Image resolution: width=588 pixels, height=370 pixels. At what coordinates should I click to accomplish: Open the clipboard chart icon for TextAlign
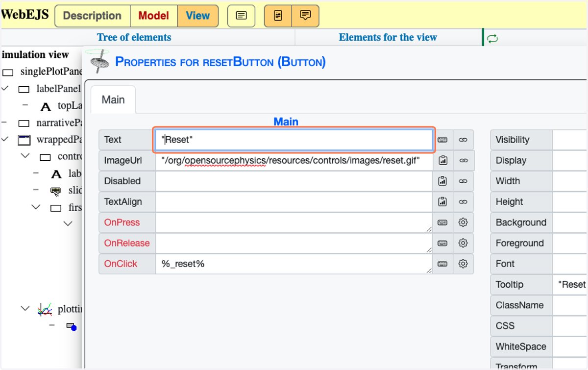coord(442,201)
